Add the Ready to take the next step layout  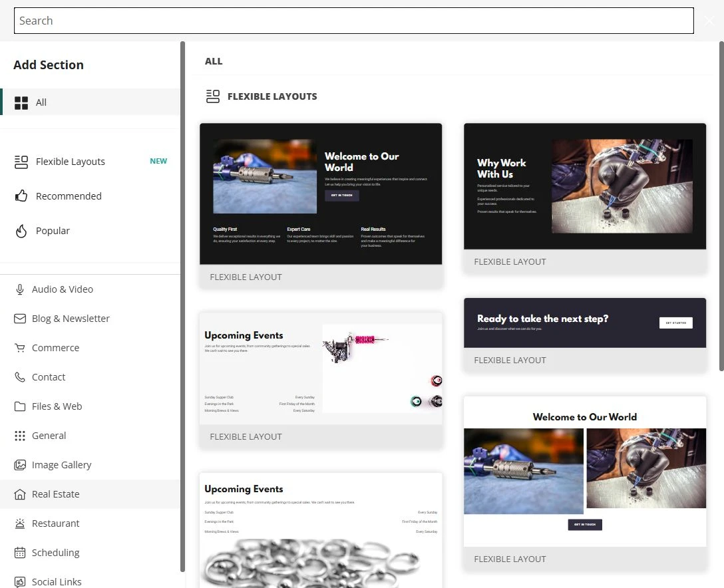click(585, 335)
